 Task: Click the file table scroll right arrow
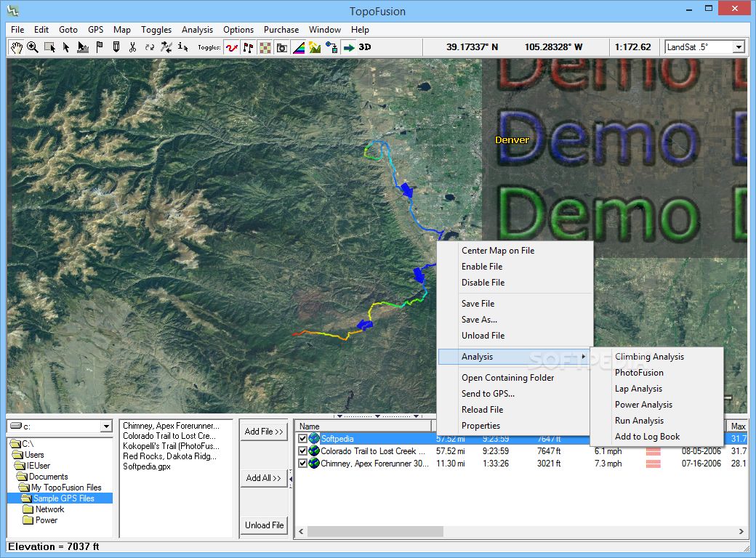click(x=741, y=532)
